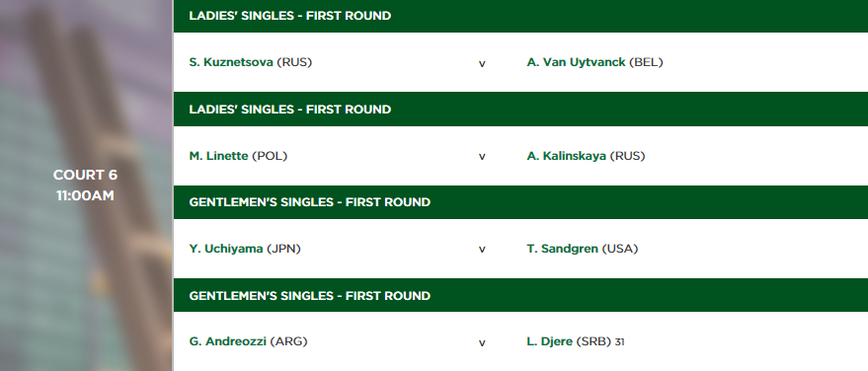Open A. Kalinskaya player page
Viewport: 868px width, 371px height.
(566, 156)
